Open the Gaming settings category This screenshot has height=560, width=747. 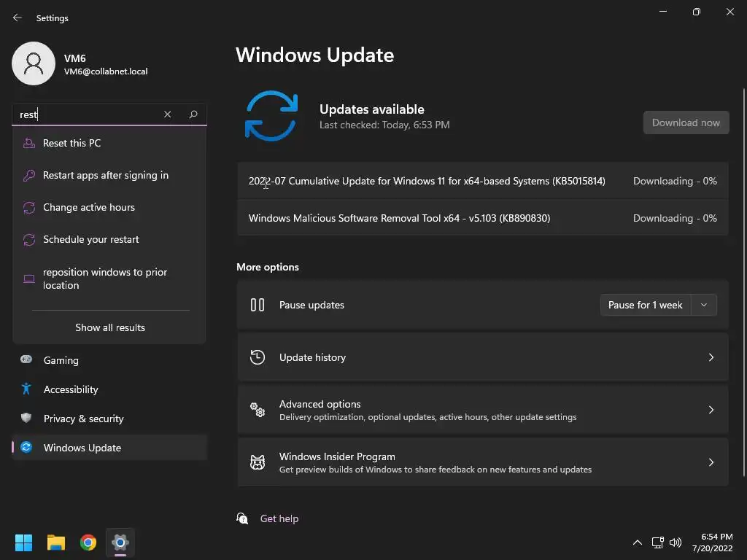[x=109, y=360]
